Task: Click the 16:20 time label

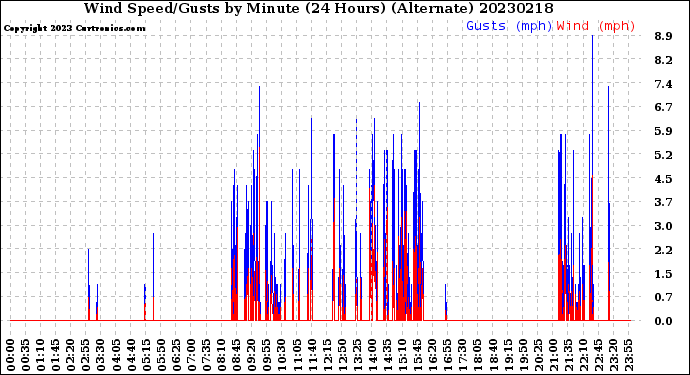Action: [x=432, y=355]
